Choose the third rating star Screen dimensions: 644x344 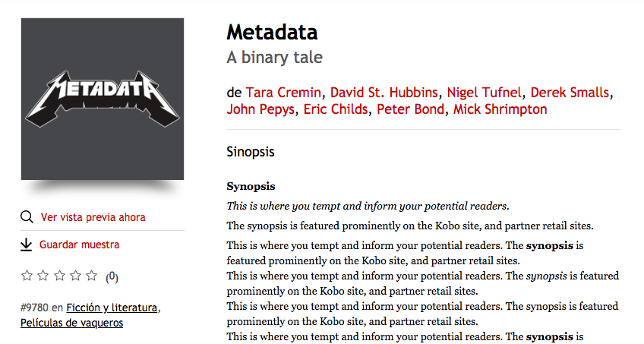(x=59, y=276)
